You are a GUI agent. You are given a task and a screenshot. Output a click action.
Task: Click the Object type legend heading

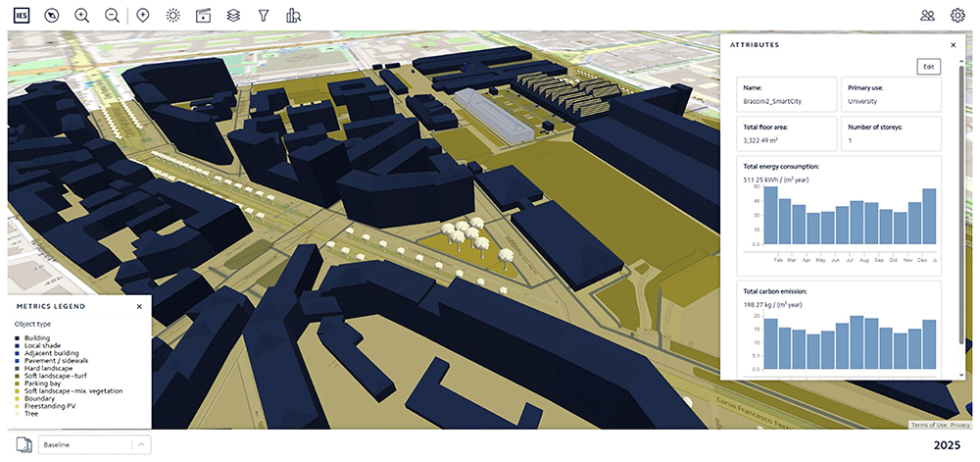pos(32,325)
